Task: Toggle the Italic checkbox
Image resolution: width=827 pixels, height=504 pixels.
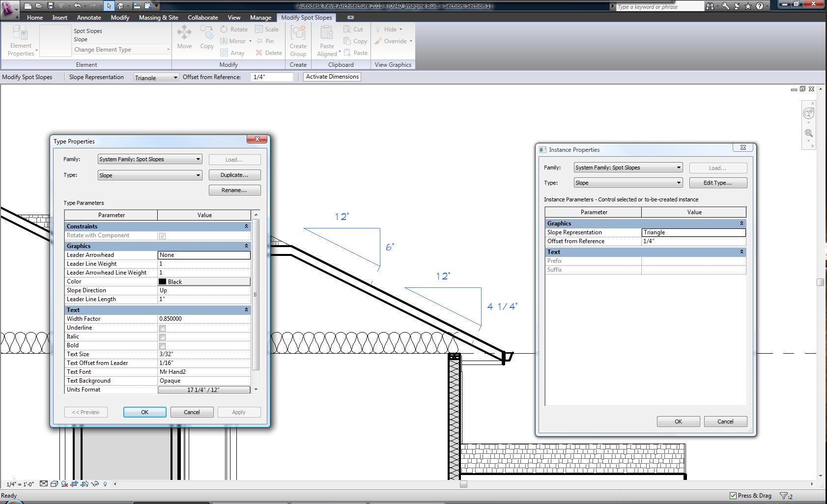Action: pos(162,337)
